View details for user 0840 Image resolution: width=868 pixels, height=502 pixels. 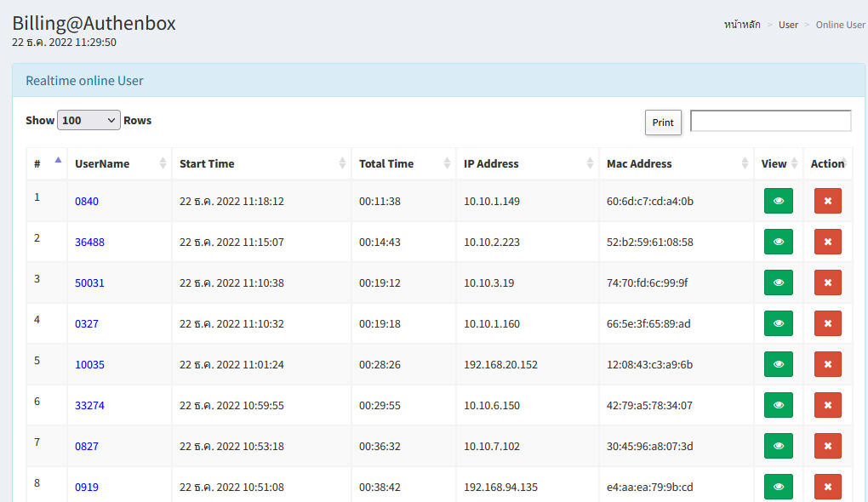tap(778, 201)
